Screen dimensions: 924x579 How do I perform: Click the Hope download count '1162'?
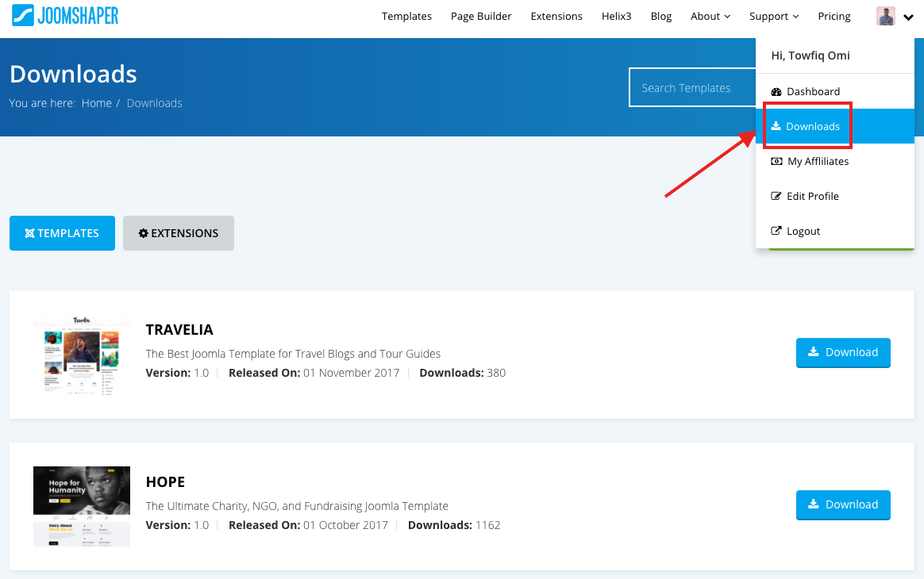pyautogui.click(x=488, y=525)
